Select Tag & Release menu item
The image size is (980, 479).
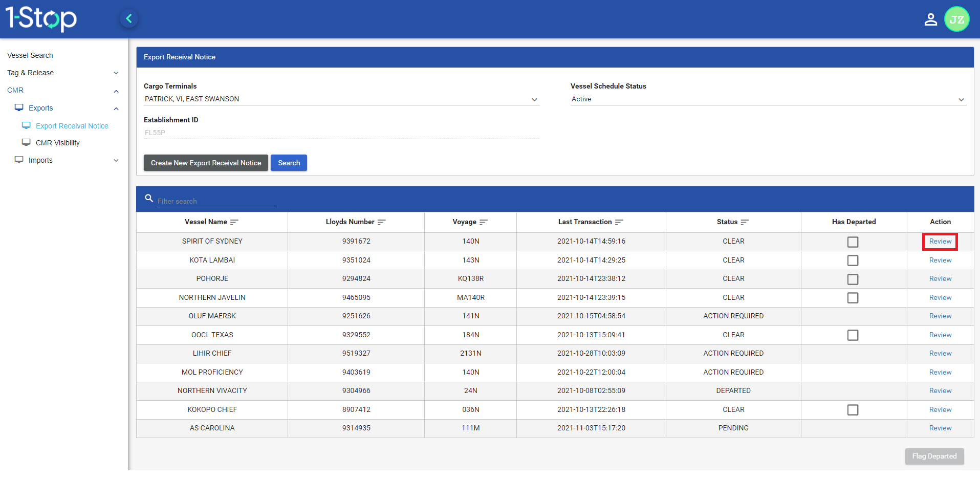[x=31, y=73]
